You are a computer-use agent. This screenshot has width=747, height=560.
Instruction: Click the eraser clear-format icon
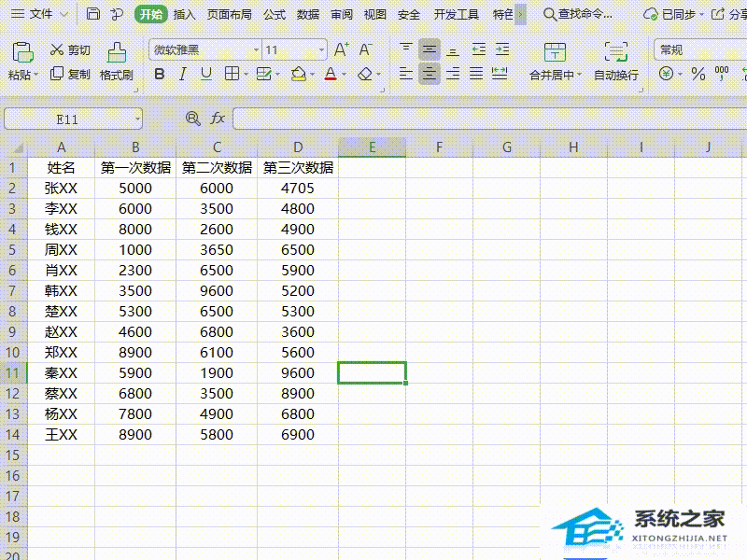click(x=365, y=74)
